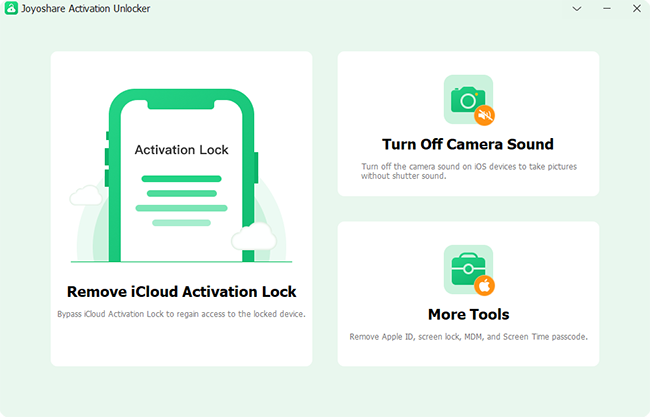The image size is (650, 417).
Task: Click 'Remove Apple ID, screen lock, MDM' description
Action: click(x=469, y=337)
